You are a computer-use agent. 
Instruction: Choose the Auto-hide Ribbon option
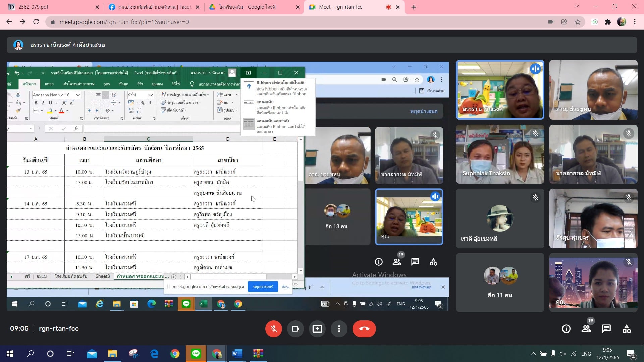(278, 88)
